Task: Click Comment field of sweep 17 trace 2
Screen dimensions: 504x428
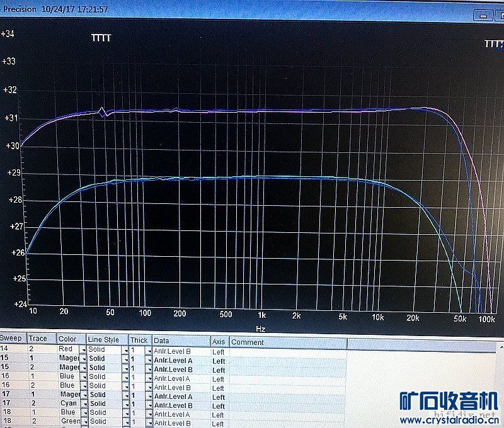Action: coord(289,407)
